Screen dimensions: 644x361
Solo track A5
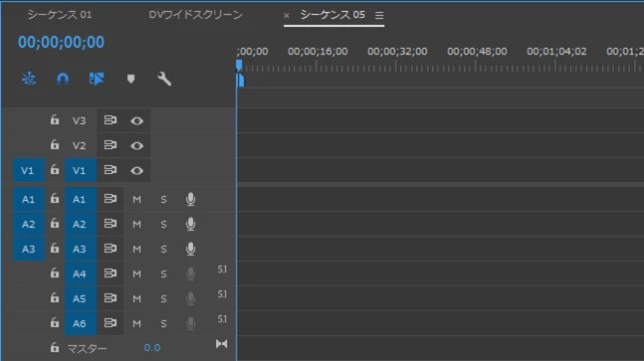[x=163, y=299]
